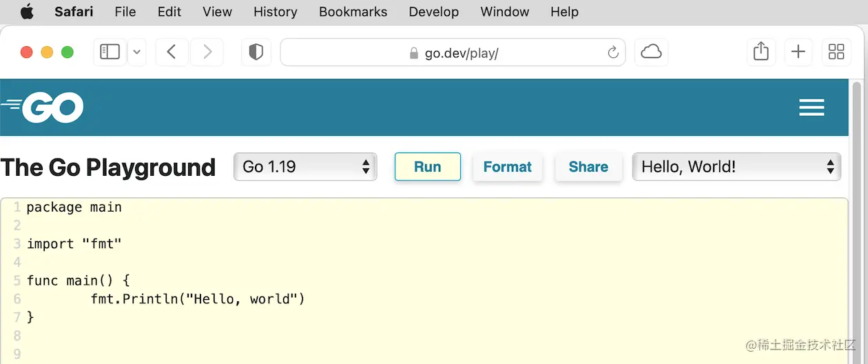Viewport: 868px width, 364px height.
Task: Show the Safari sidebar
Action: [x=110, y=52]
